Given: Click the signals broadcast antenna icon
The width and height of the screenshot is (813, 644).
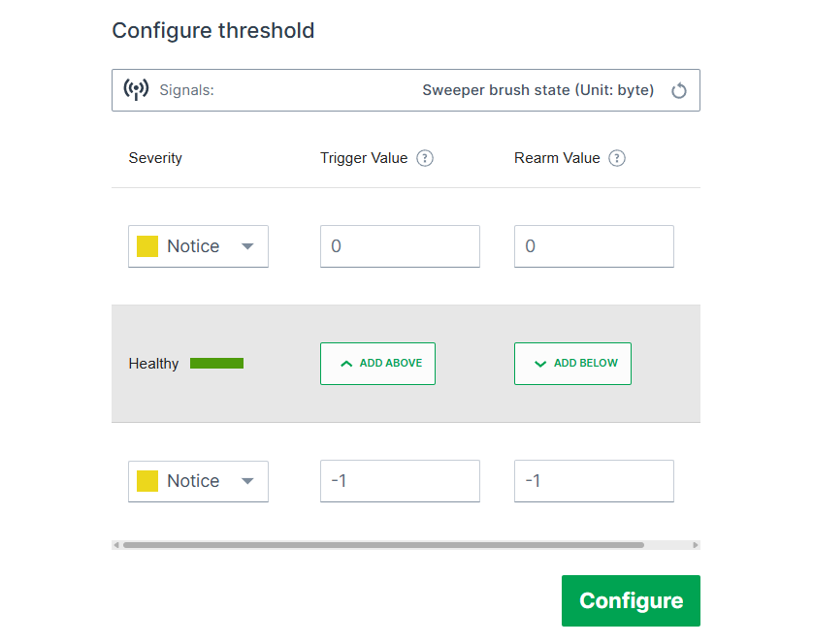Looking at the screenshot, I should [136, 90].
